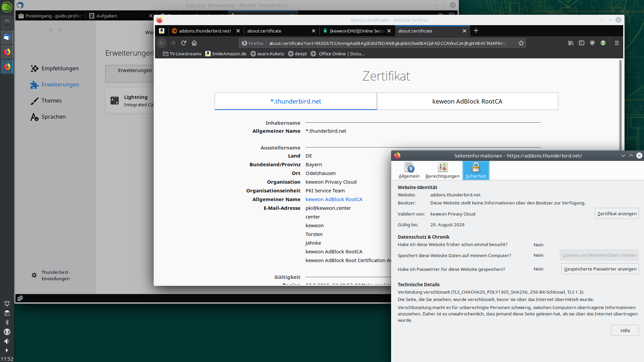Go to Firefox home page icon
Viewport: 644px width, 362px height.
tap(194, 43)
